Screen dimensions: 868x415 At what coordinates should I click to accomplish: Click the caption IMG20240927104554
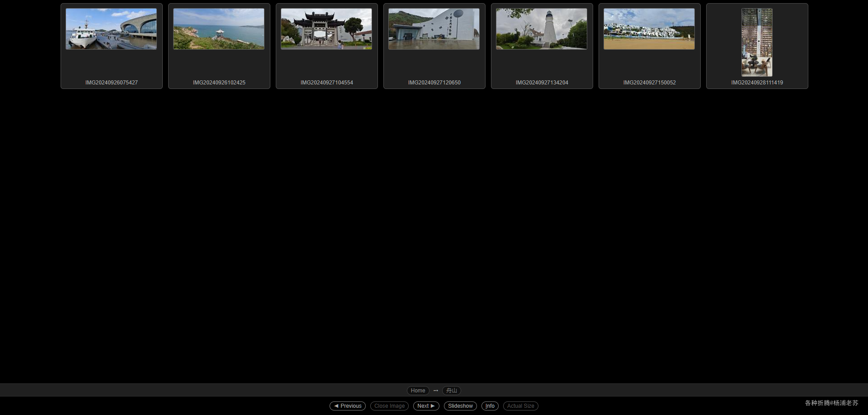point(327,83)
